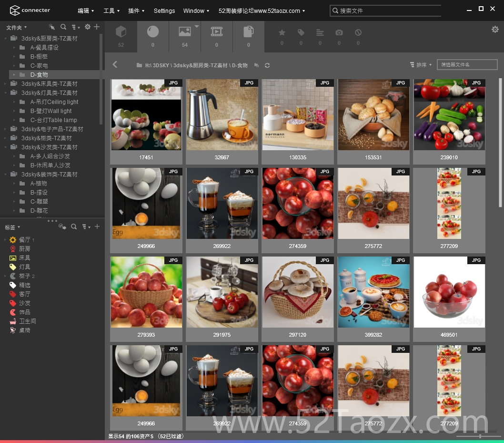
Task: Open the Window menu
Action: (x=196, y=10)
